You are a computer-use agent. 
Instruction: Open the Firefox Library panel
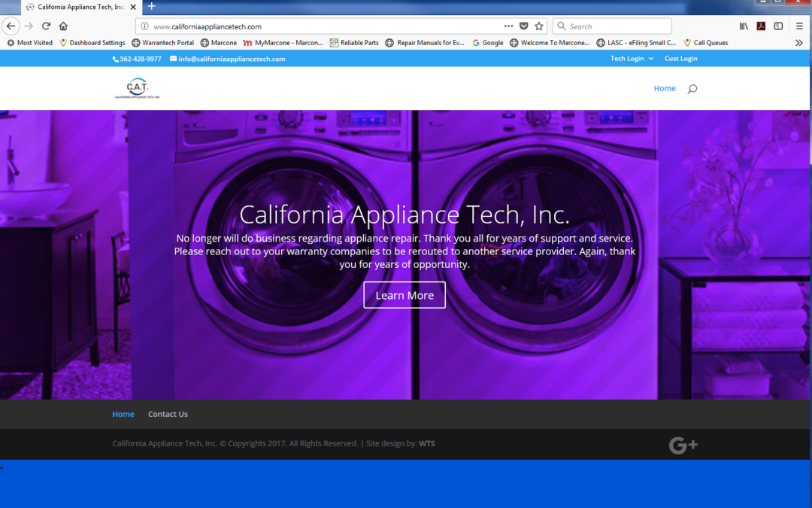click(x=744, y=25)
